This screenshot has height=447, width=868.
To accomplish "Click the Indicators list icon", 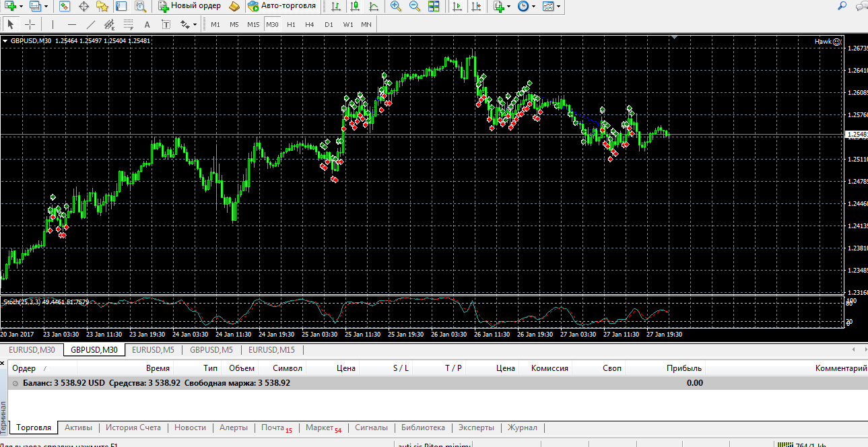I will (498, 6).
